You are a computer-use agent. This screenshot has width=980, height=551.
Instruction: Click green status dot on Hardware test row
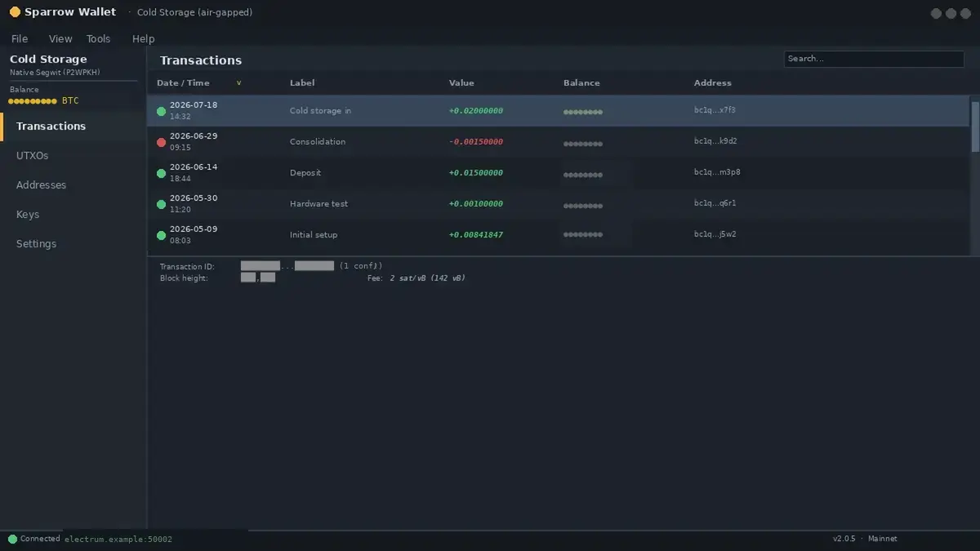pos(162,204)
